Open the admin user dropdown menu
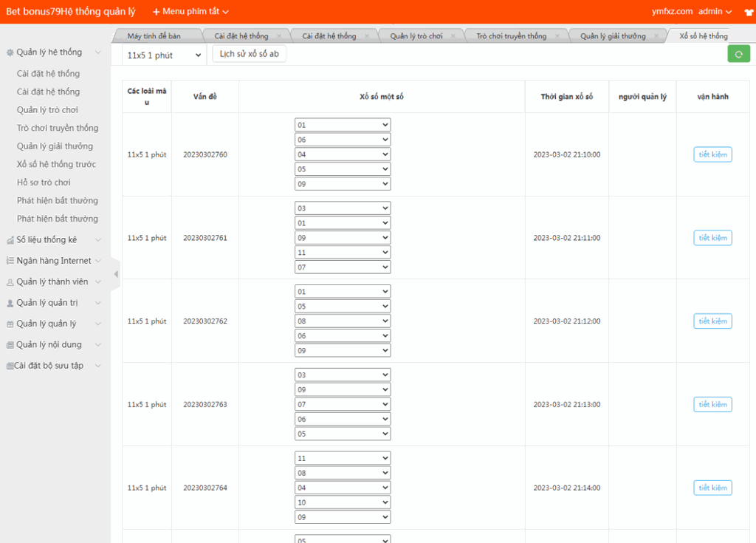Image resolution: width=756 pixels, height=543 pixels. click(x=715, y=12)
